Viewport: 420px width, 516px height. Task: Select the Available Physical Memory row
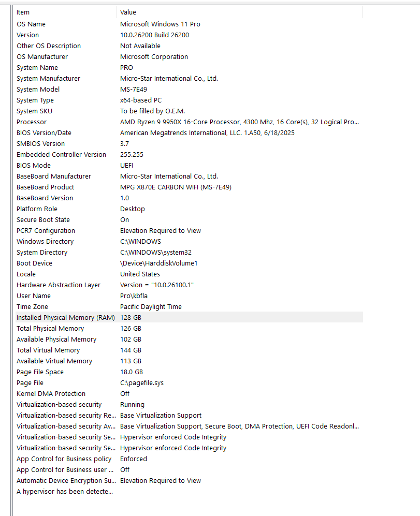point(189,339)
